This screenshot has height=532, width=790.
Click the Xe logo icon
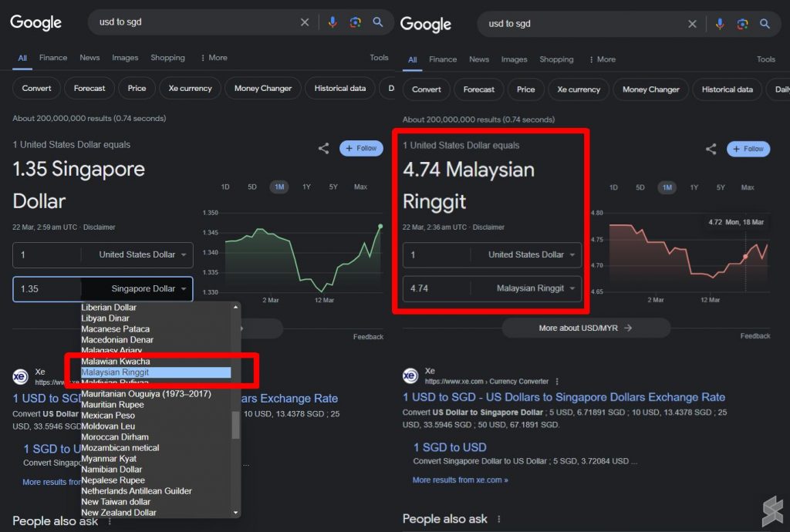pos(410,376)
